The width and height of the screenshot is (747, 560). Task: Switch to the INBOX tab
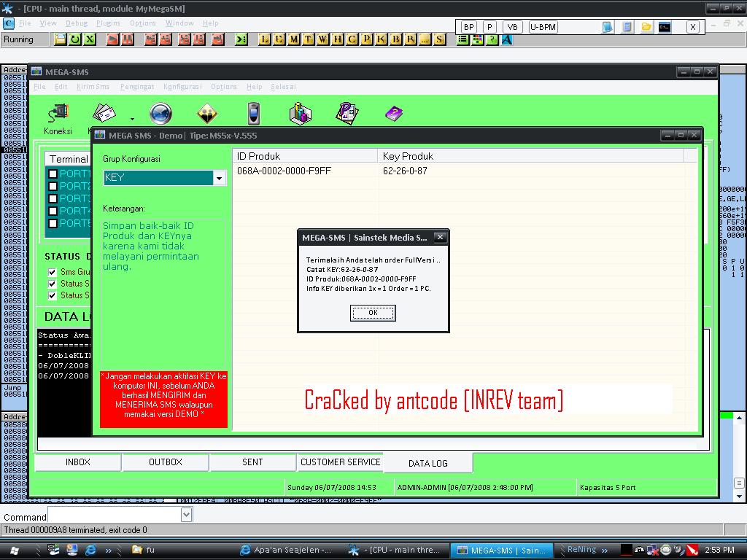77,462
